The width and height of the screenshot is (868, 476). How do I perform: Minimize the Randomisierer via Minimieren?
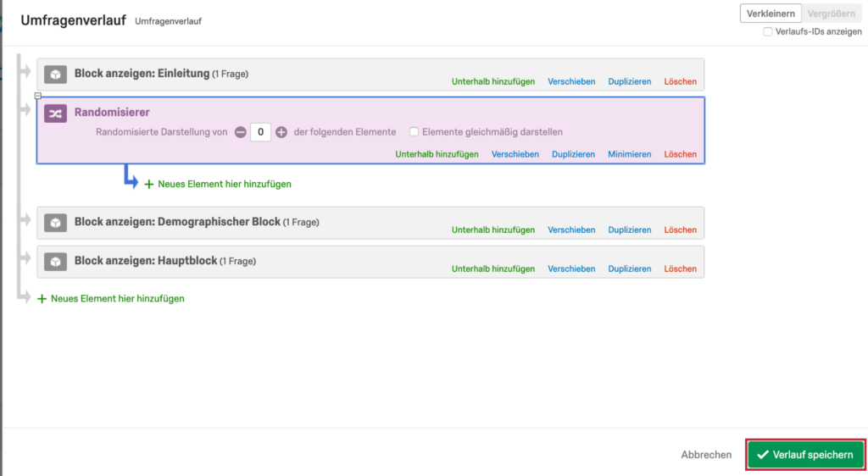[630, 154]
